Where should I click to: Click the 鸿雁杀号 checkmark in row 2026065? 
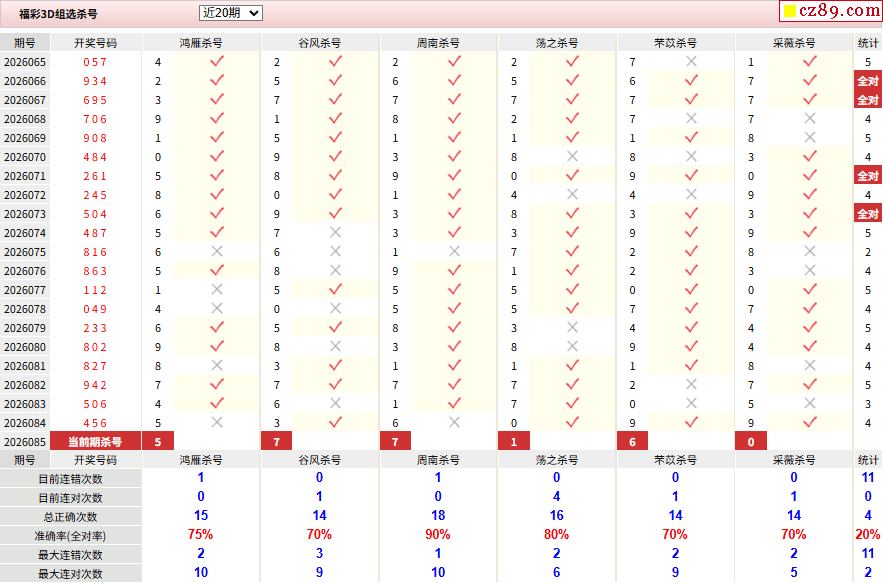(x=216, y=62)
